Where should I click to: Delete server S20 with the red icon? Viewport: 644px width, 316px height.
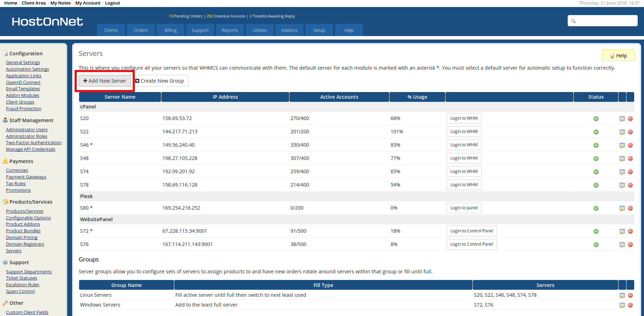[630, 119]
